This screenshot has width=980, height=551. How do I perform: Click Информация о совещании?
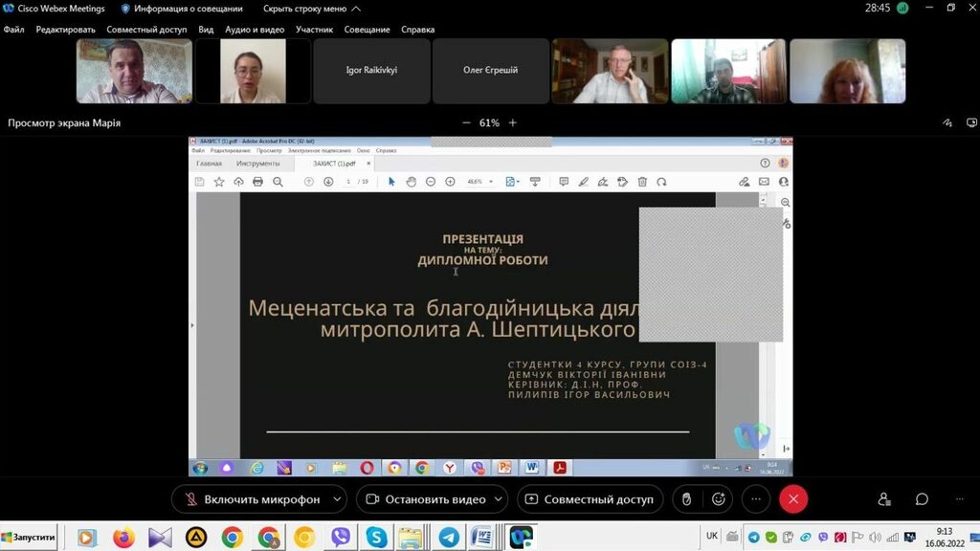[x=182, y=9]
